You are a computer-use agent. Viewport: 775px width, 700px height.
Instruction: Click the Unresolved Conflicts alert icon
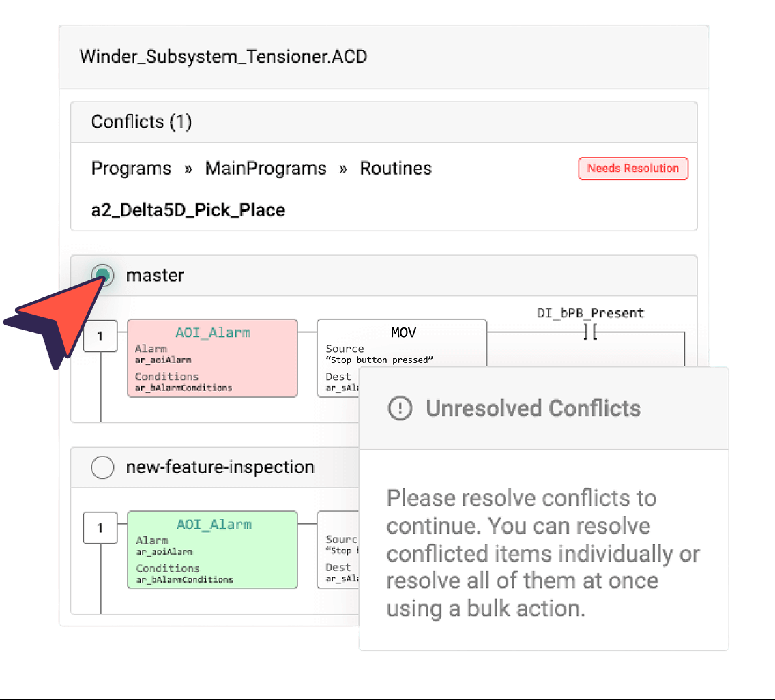click(400, 408)
